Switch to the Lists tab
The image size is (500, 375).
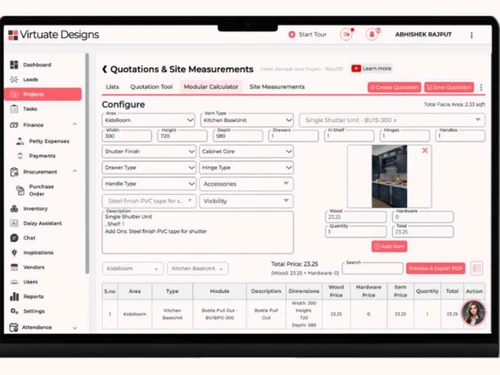(112, 87)
